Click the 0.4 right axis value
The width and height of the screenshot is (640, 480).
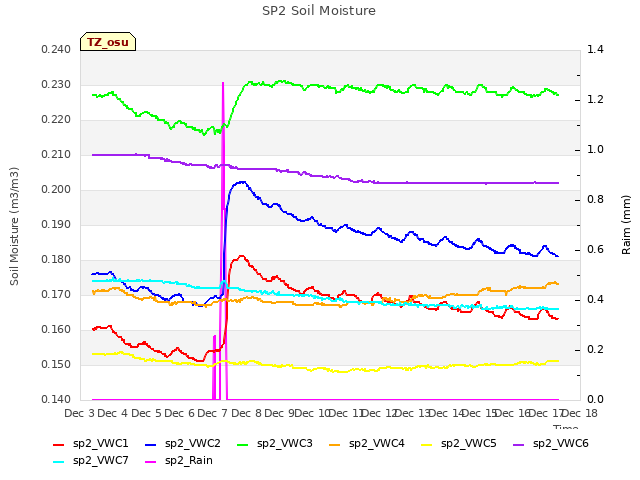[x=595, y=300]
